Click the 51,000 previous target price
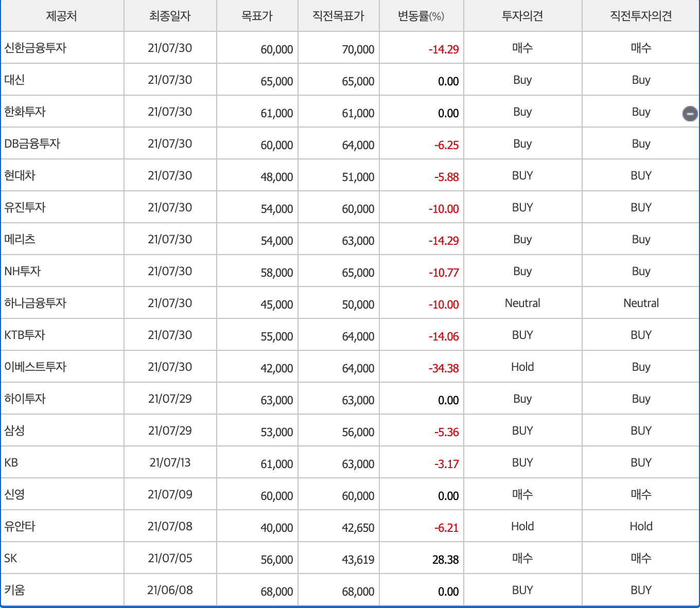The height and width of the screenshot is (608, 700). tap(358, 177)
